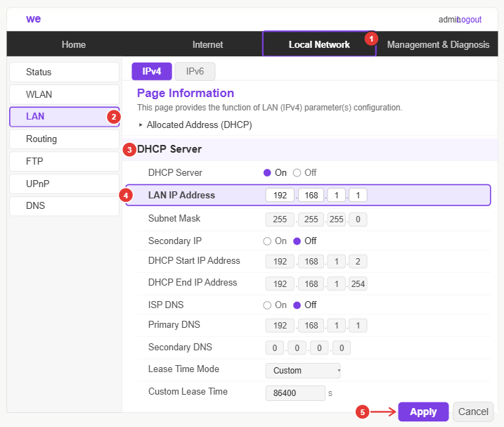The image size is (504, 427).
Task: Expand Allocated Address (DHCP) section
Action: click(x=195, y=125)
